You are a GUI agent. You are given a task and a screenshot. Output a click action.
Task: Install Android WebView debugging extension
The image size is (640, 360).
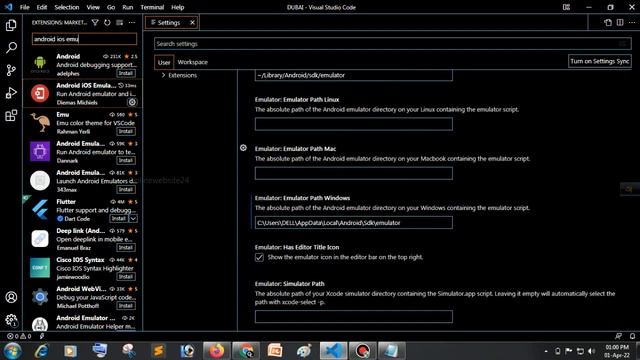pyautogui.click(x=126, y=306)
